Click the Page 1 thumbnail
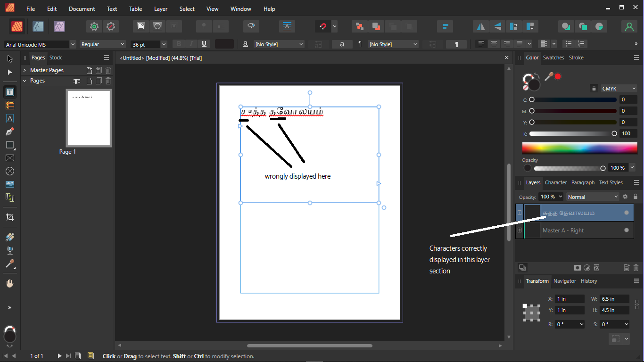Viewport: 644px width, 362px height. pyautogui.click(x=89, y=118)
